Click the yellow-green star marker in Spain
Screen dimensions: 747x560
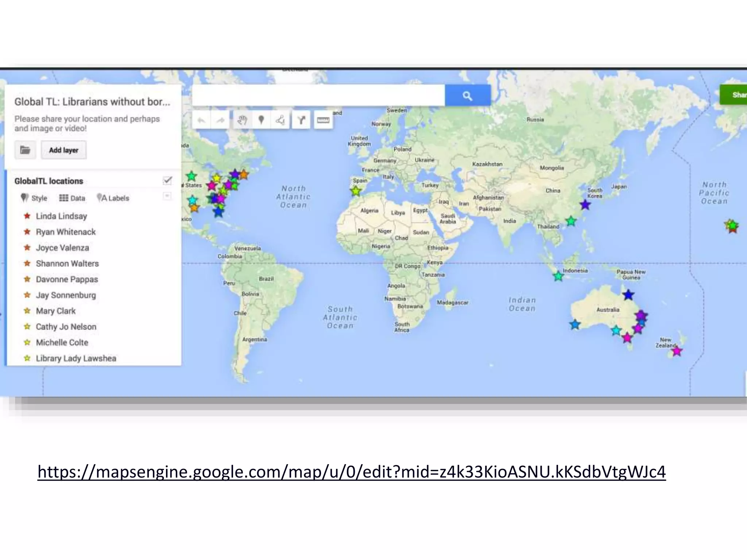coord(356,190)
